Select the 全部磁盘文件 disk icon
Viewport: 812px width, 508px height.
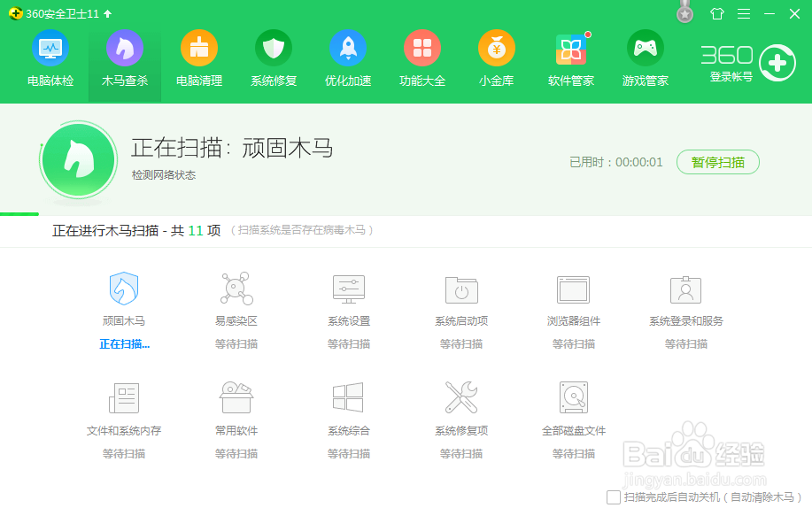click(574, 397)
